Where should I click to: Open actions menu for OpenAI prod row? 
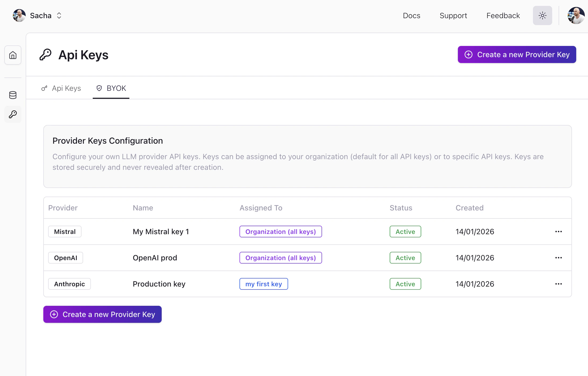[x=558, y=258]
